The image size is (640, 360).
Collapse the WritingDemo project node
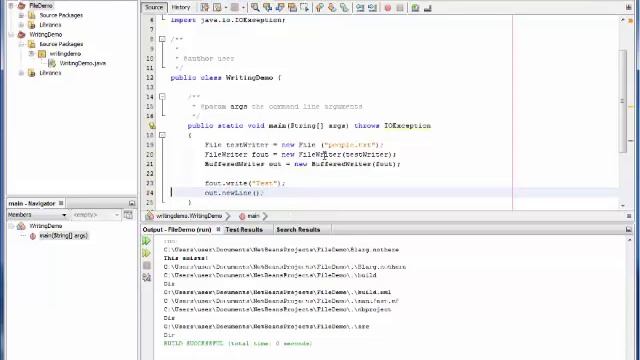[x=11, y=35]
